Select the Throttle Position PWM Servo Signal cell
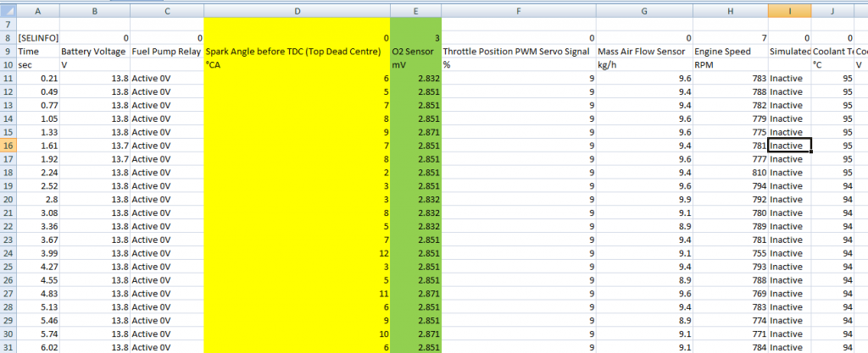This screenshot has height=353, width=868. point(516,52)
